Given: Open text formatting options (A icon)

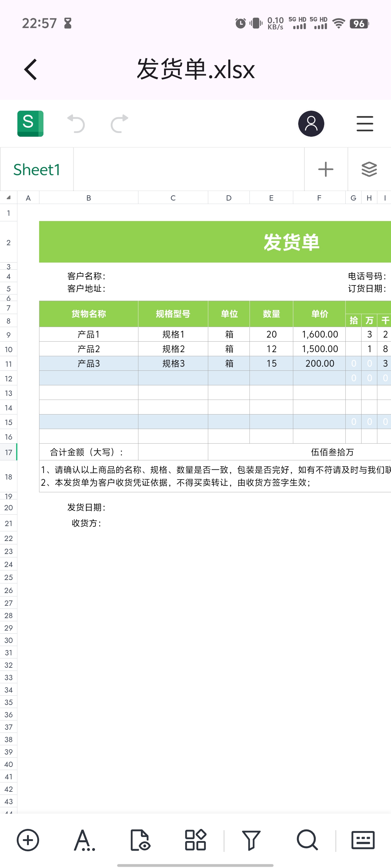Looking at the screenshot, I should (84, 840).
